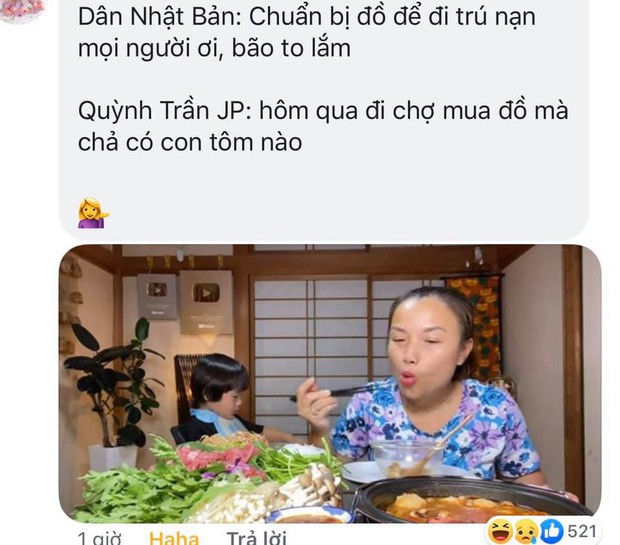Click Trả lời to reply to comment
The image size is (620, 545).
coord(256,537)
